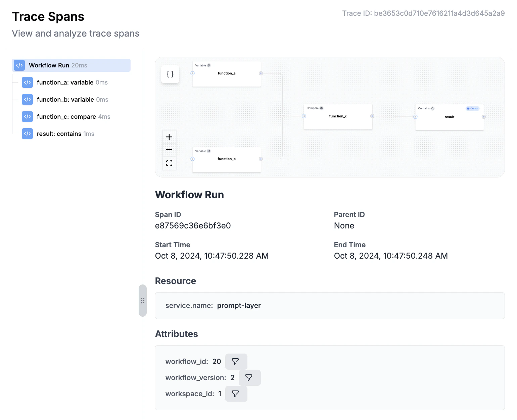Click the code icon beside Workflow Run
This screenshot has height=420, width=517.
(19, 65)
